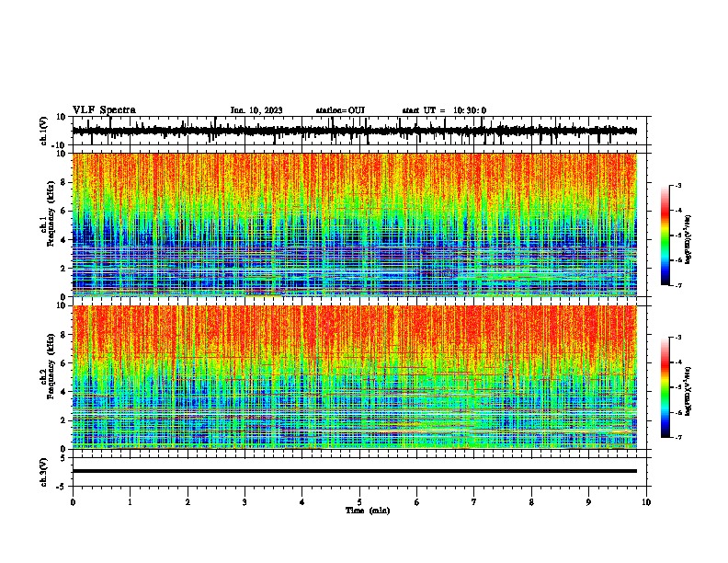The height and width of the screenshot is (563, 728).
Task: Click the ch.2 "Frequency (kHz)" axis label
Action: coord(51,366)
